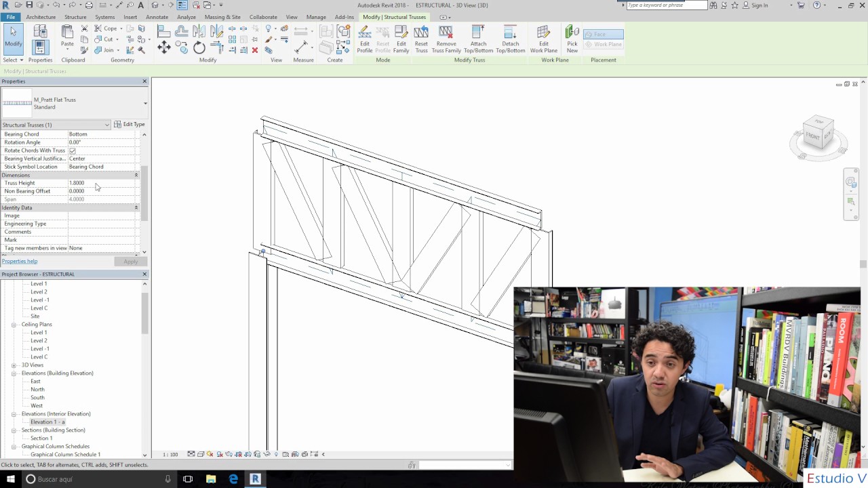Open Microsoft Edge from taskbar
Viewport: 868px width, 488px height.
coord(233,479)
